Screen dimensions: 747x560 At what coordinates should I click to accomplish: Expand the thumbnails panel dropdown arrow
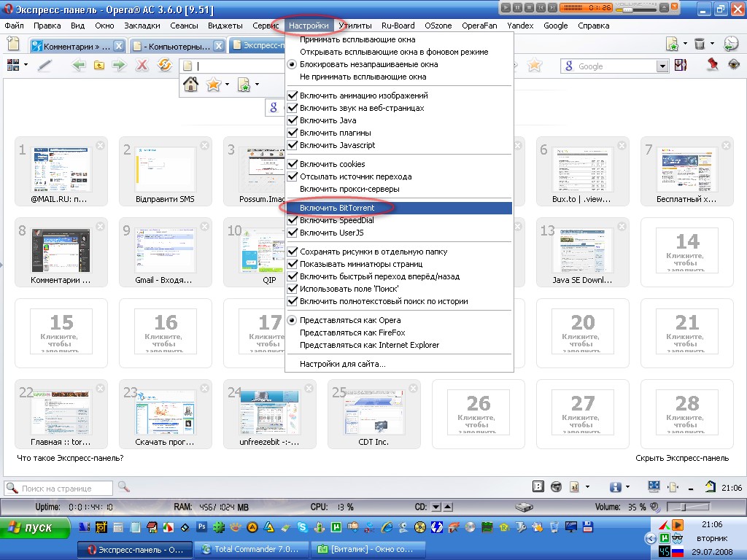[26, 65]
